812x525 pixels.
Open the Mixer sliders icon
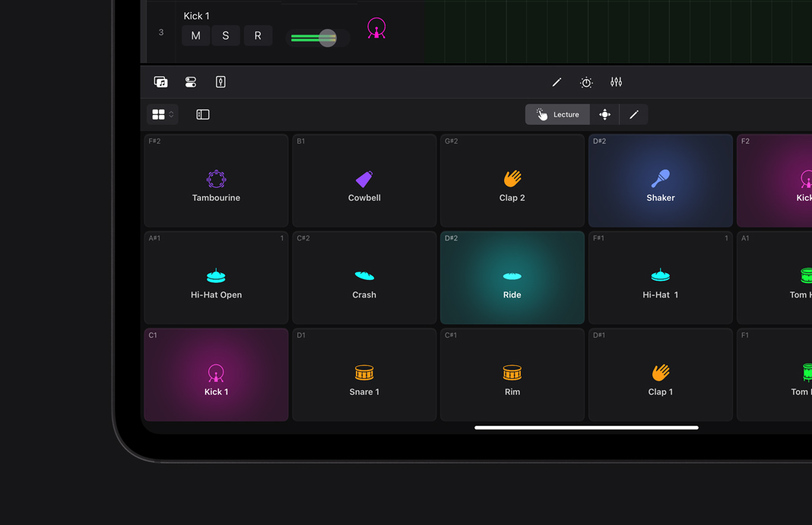[616, 81]
